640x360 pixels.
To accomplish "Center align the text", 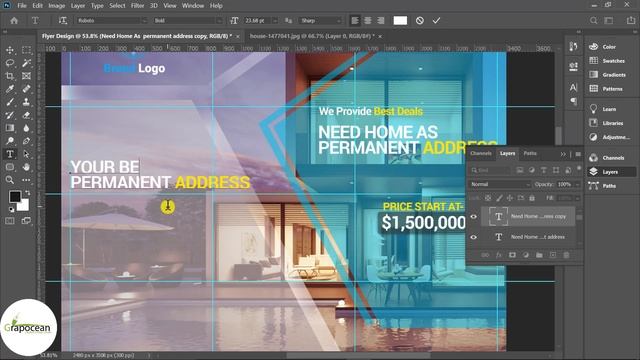I will pyautogui.click(x=368, y=20).
